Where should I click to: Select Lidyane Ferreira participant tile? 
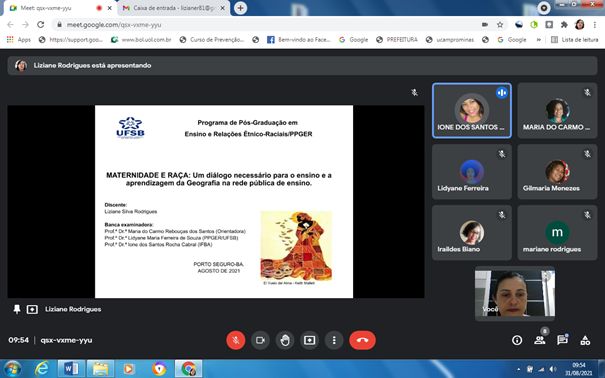(x=472, y=172)
